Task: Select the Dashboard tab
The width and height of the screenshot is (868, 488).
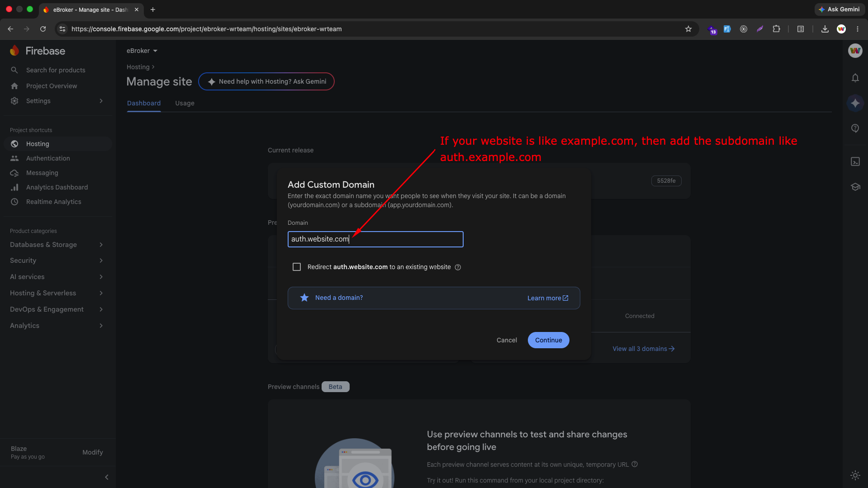Action: click(144, 103)
